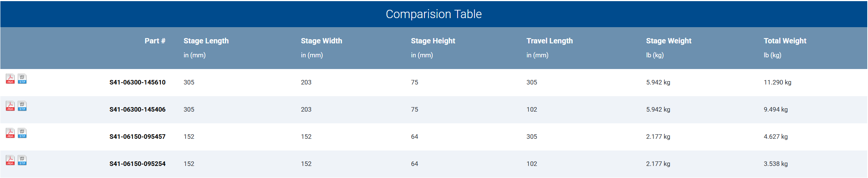Click part number S41-06300-145406
The width and height of the screenshot is (868, 178).
137,109
